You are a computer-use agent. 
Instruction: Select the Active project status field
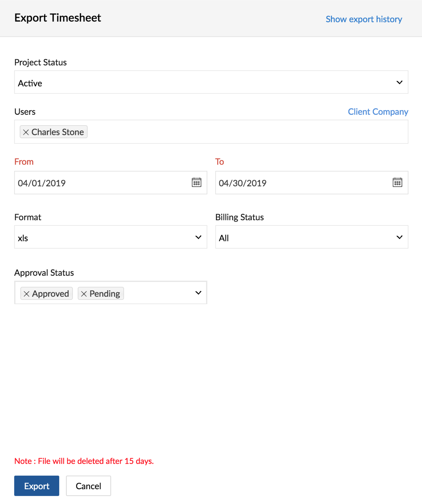coord(192,83)
